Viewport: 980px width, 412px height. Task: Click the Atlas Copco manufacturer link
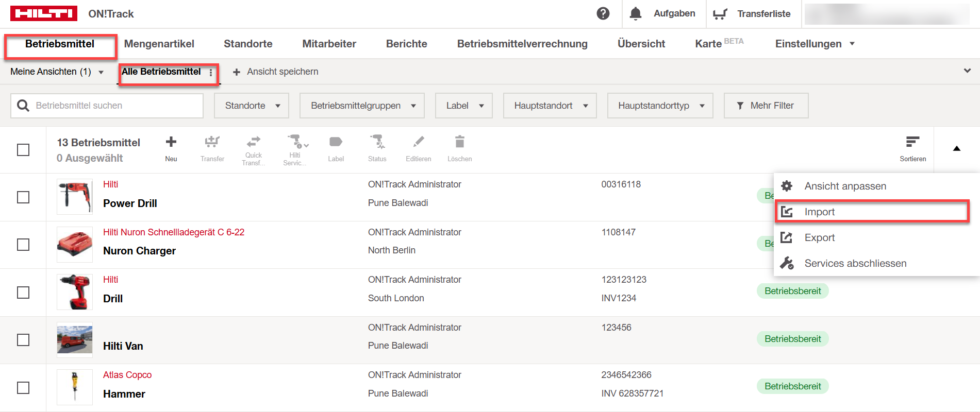[x=127, y=375]
